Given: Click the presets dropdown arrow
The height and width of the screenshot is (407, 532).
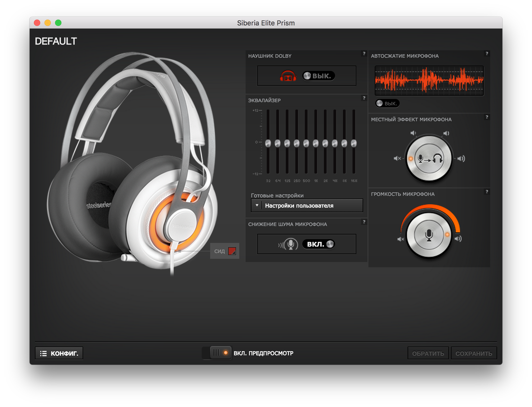Looking at the screenshot, I should (257, 205).
